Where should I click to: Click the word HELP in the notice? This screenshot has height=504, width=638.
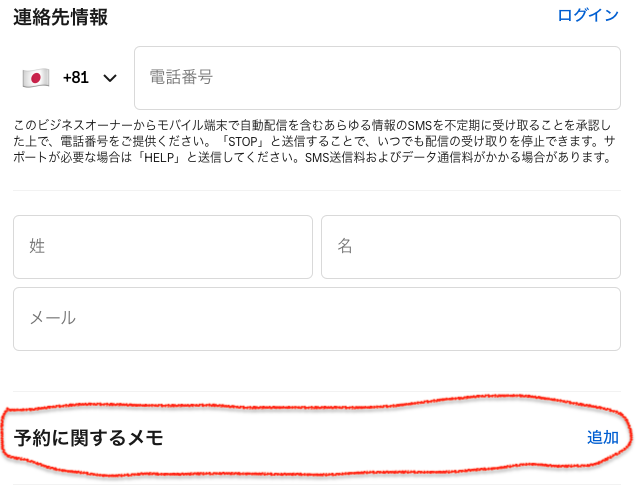click(160, 157)
